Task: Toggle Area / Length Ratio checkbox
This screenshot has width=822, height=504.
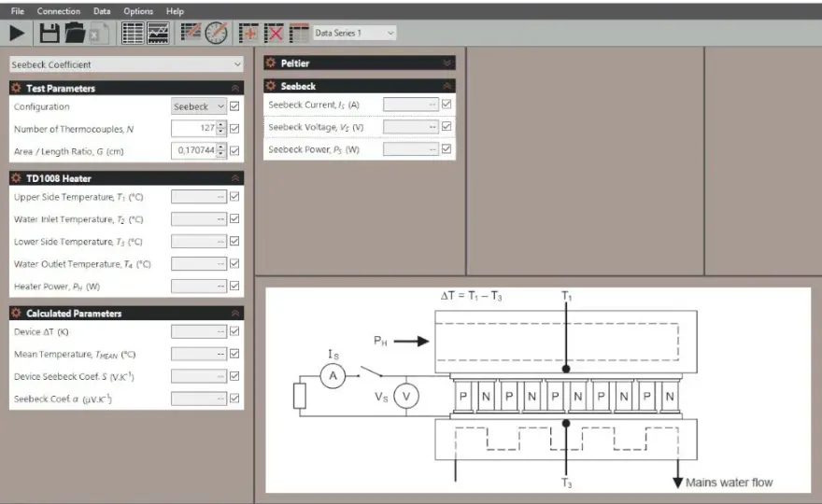Action: coord(234,151)
